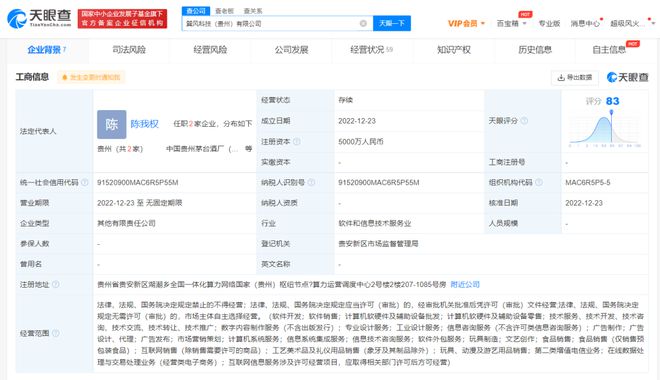The width and height of the screenshot is (660, 380).
Task: Open the 消息中心 link
Action: pyautogui.click(x=585, y=24)
